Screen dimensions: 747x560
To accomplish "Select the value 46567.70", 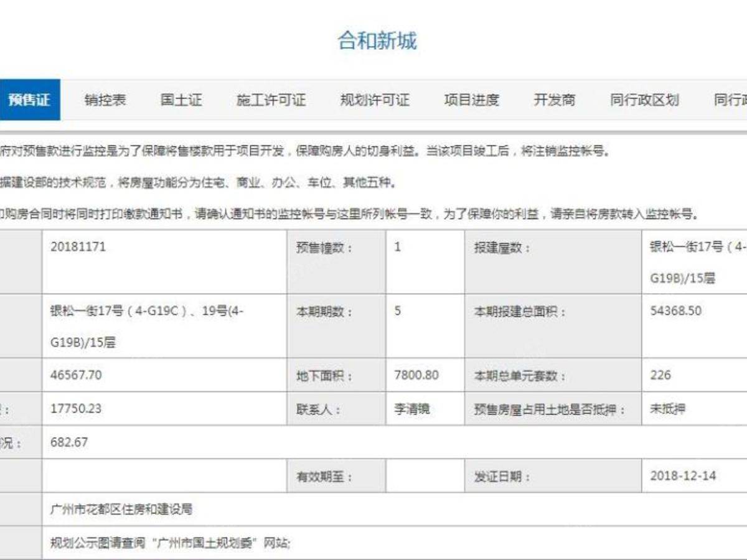I will click(76, 375).
